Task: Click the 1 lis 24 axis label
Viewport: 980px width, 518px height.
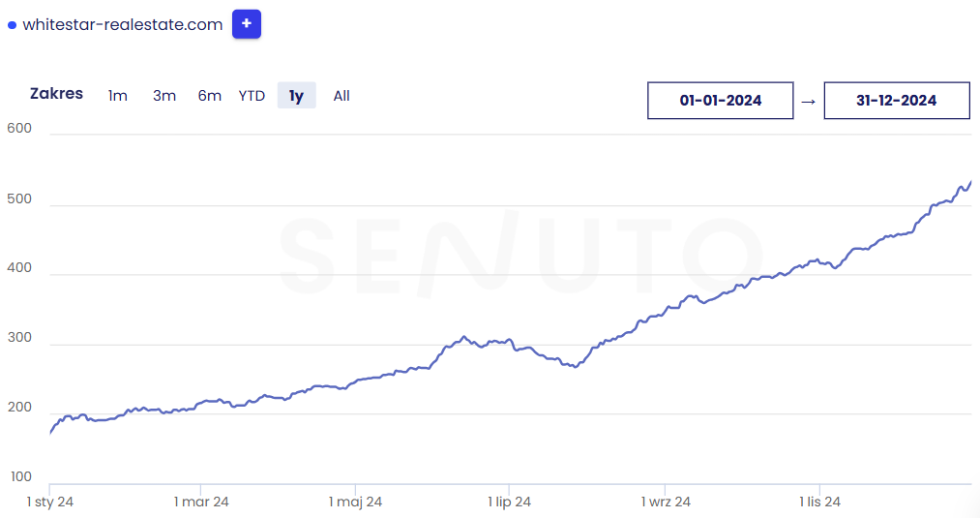Action: [x=819, y=502]
